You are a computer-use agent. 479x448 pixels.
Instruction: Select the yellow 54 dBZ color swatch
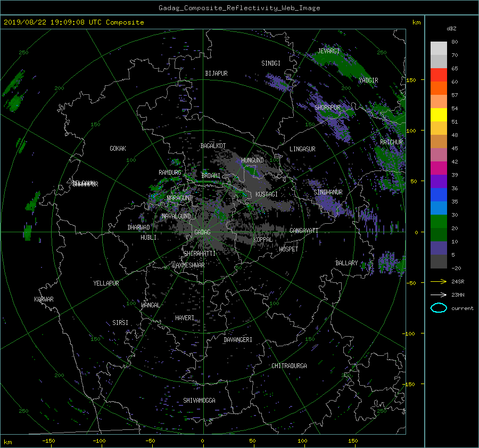(439, 115)
